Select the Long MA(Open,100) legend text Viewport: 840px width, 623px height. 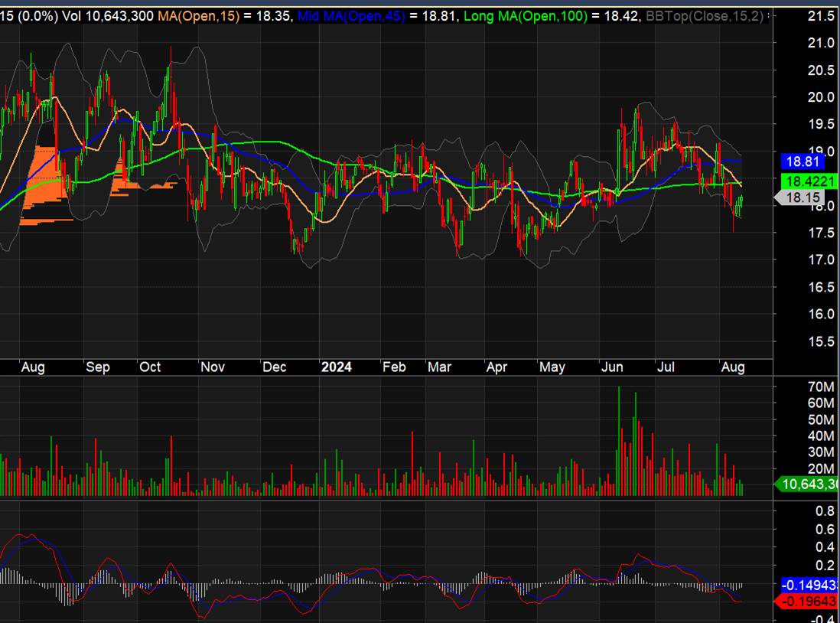pos(527,15)
